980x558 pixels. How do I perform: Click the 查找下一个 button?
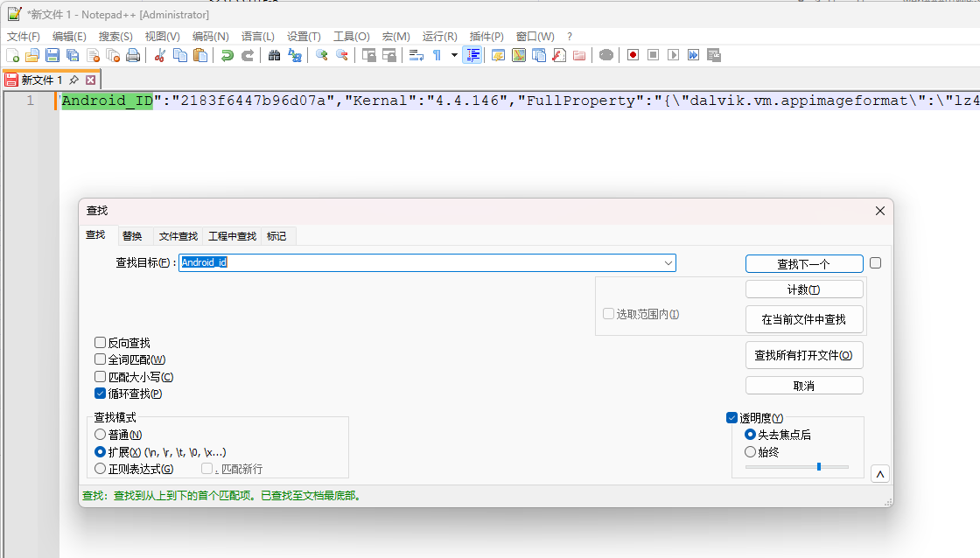(804, 263)
